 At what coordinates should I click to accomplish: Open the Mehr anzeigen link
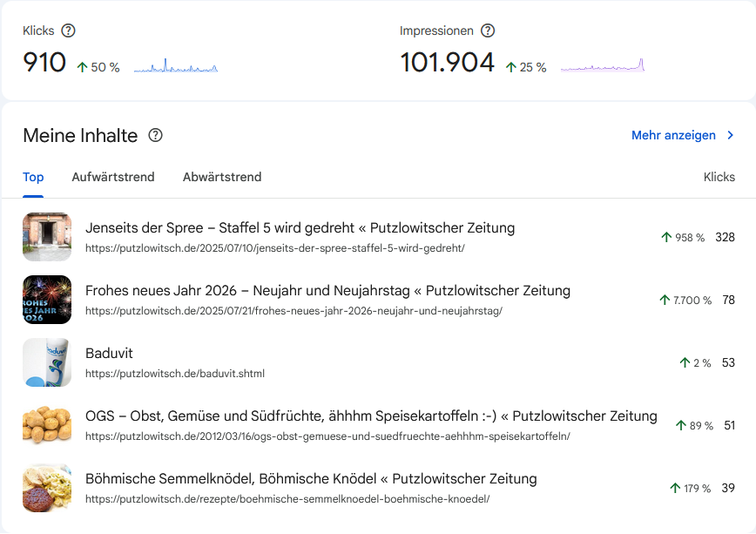tap(673, 136)
